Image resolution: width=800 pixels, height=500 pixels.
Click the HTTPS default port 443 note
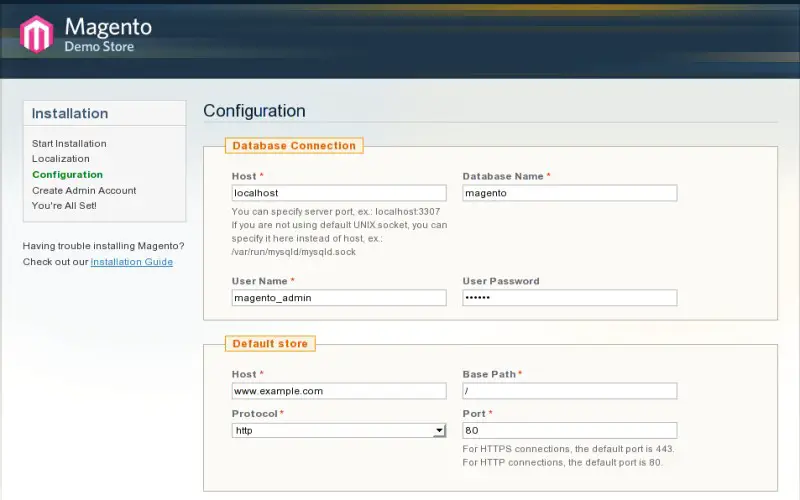point(568,449)
